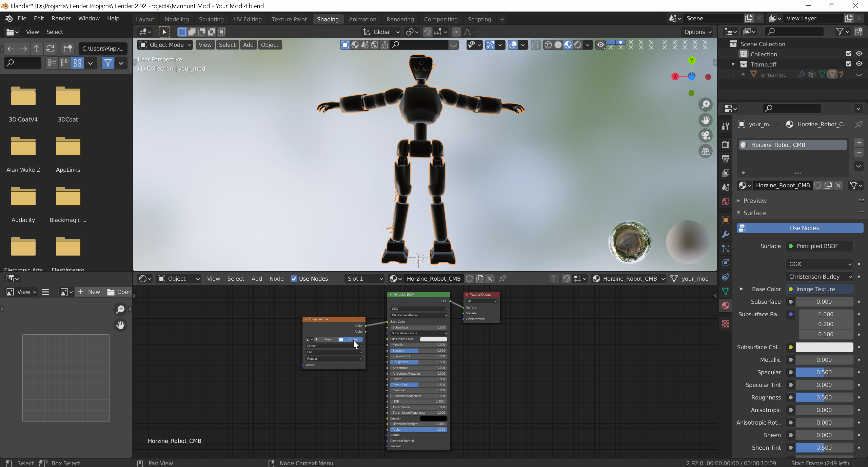Exclude Collection from view layer checkbox
Screen dimensions: 868x467
[848, 54]
